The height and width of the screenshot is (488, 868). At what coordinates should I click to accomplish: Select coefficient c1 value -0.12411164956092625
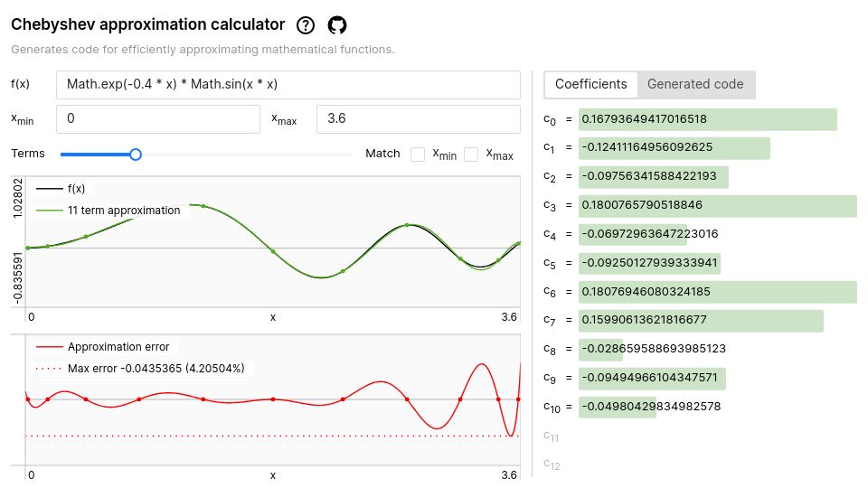pos(646,147)
